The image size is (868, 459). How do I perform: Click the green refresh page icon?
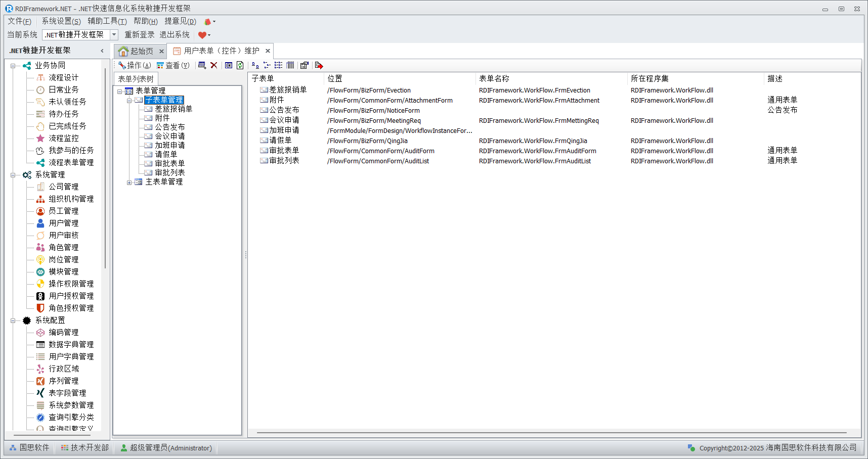click(x=240, y=65)
